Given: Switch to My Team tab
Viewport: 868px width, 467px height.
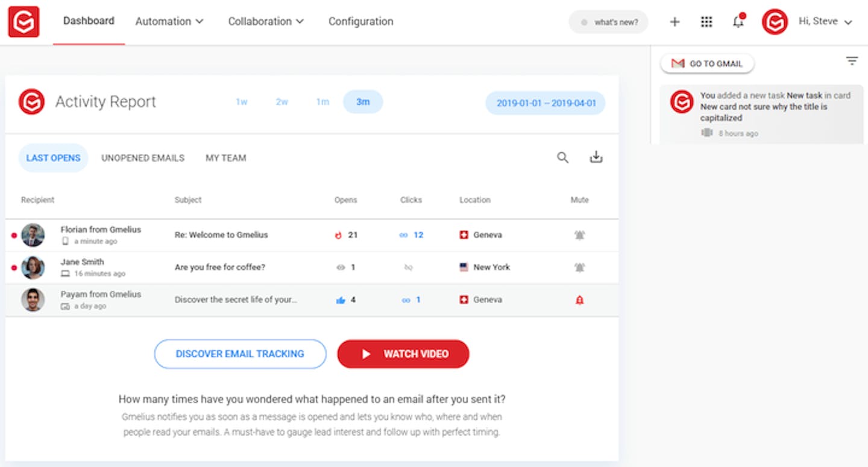Looking at the screenshot, I should [226, 158].
